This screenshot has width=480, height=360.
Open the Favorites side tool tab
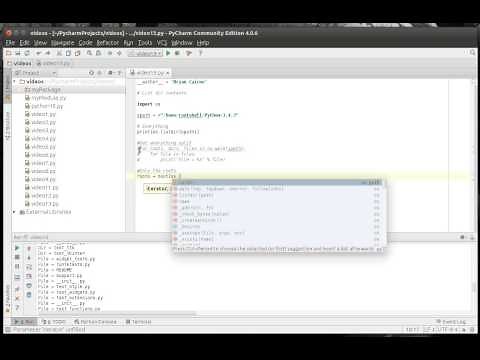(x=8, y=298)
